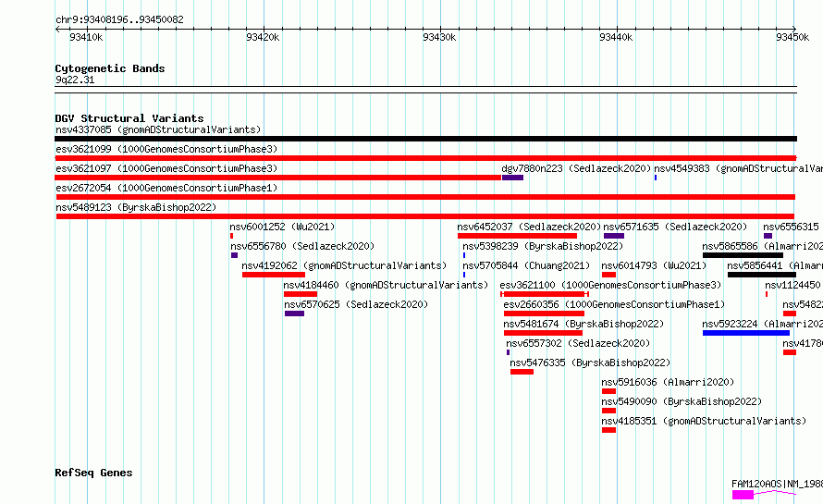The width and height of the screenshot is (823, 504).
Task: Open the FAM120AOS RefSeq gene label
Action: point(778,484)
